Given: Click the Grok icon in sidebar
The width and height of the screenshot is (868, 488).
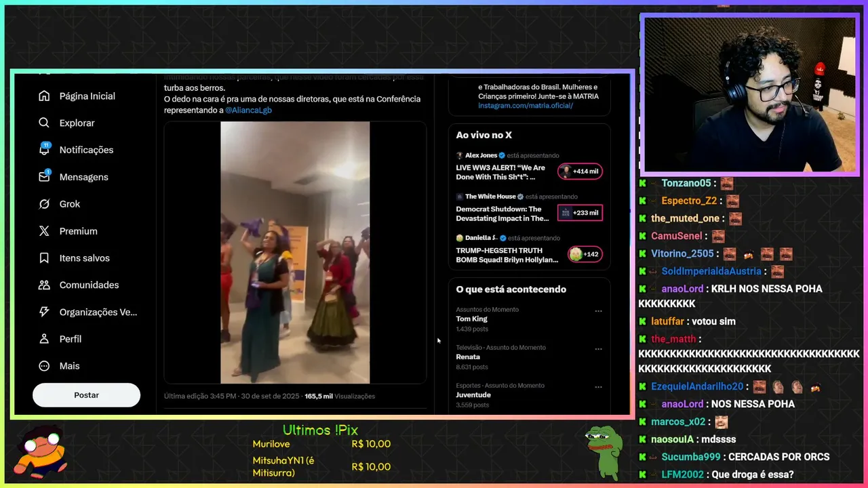Looking at the screenshot, I should pyautogui.click(x=44, y=204).
